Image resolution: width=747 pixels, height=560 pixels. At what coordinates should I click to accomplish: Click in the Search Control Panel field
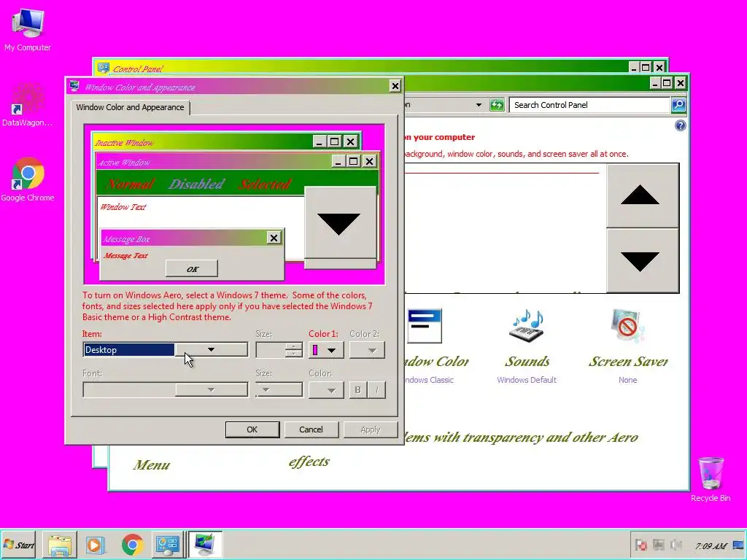tap(589, 105)
